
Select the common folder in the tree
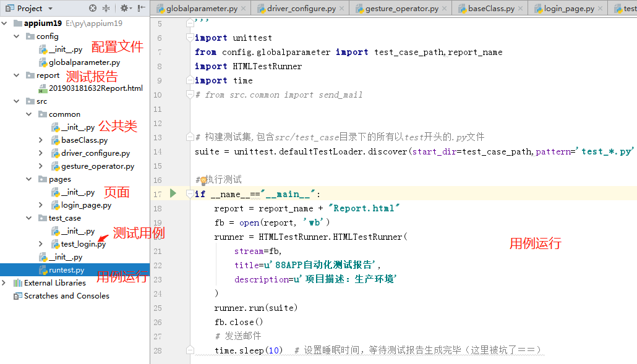(x=64, y=114)
